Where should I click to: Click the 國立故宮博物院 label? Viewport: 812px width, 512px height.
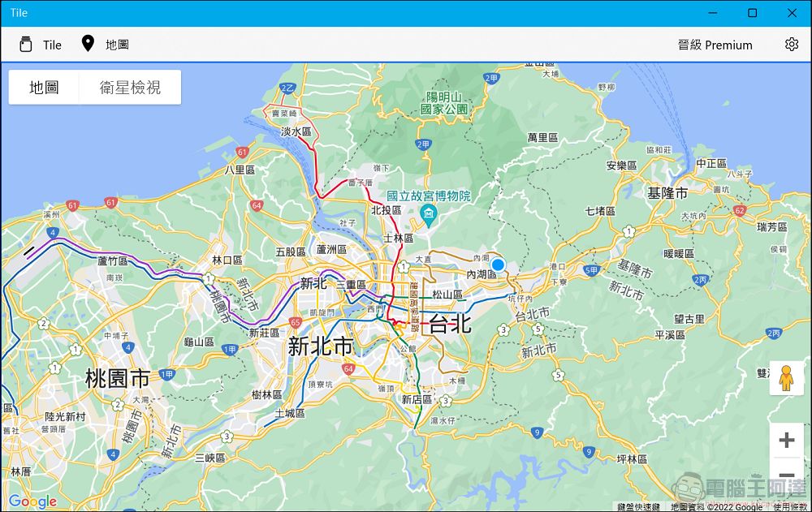coord(428,196)
